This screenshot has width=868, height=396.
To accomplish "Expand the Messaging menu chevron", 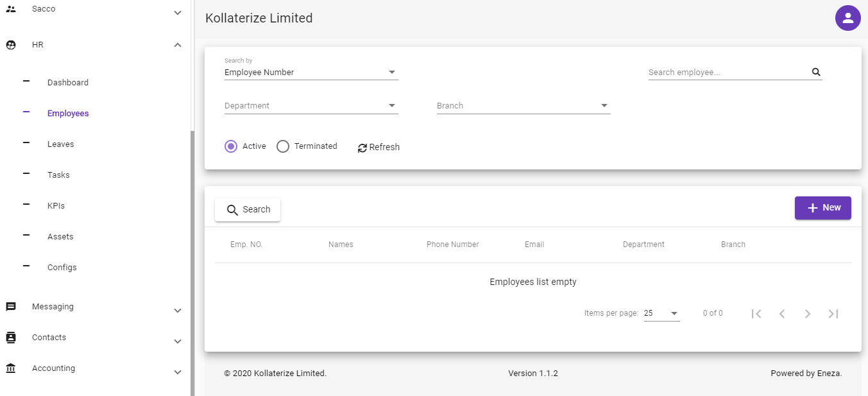I will [x=178, y=311].
